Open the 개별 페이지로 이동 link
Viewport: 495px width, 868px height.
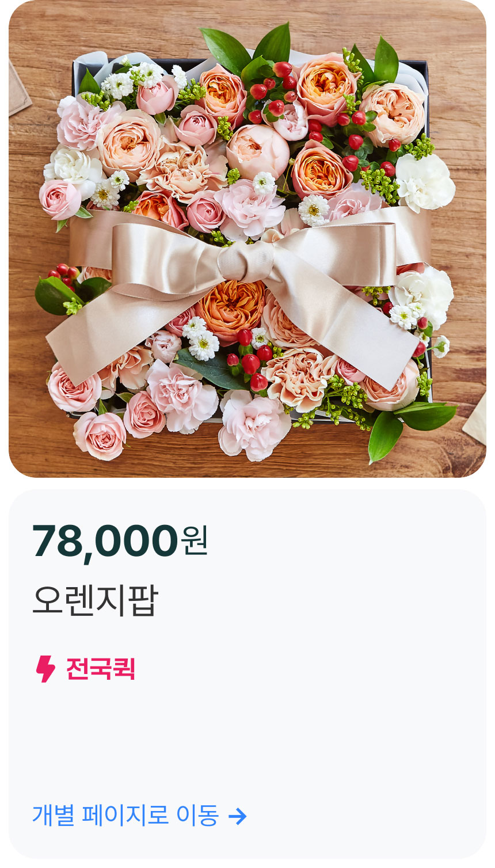[139, 816]
